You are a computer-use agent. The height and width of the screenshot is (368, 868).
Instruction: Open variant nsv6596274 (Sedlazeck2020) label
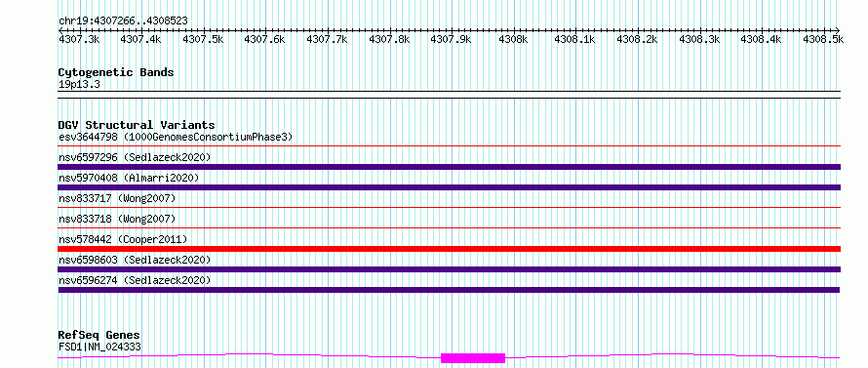135,280
